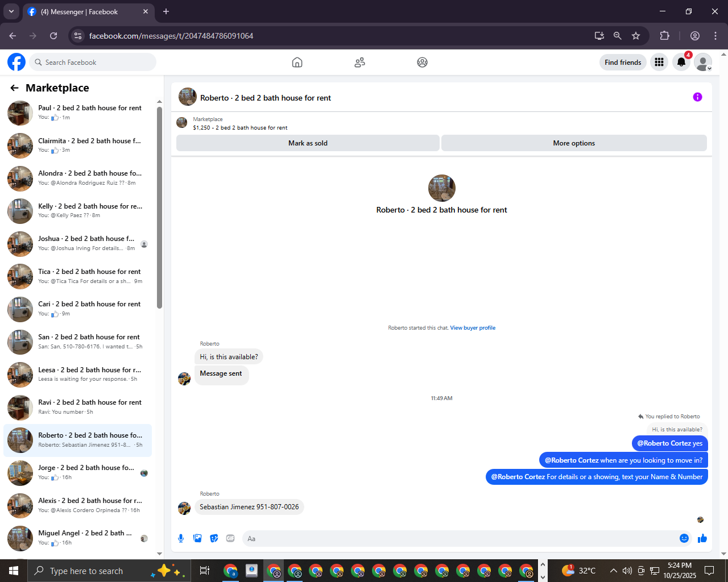Open Chrome install app icon in address bar
Image resolution: width=728 pixels, height=582 pixels.
click(599, 36)
